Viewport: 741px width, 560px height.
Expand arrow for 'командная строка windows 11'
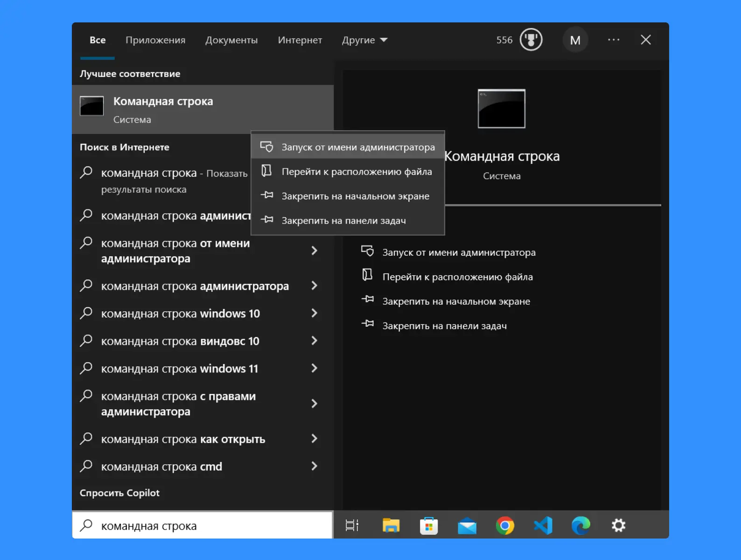(315, 368)
